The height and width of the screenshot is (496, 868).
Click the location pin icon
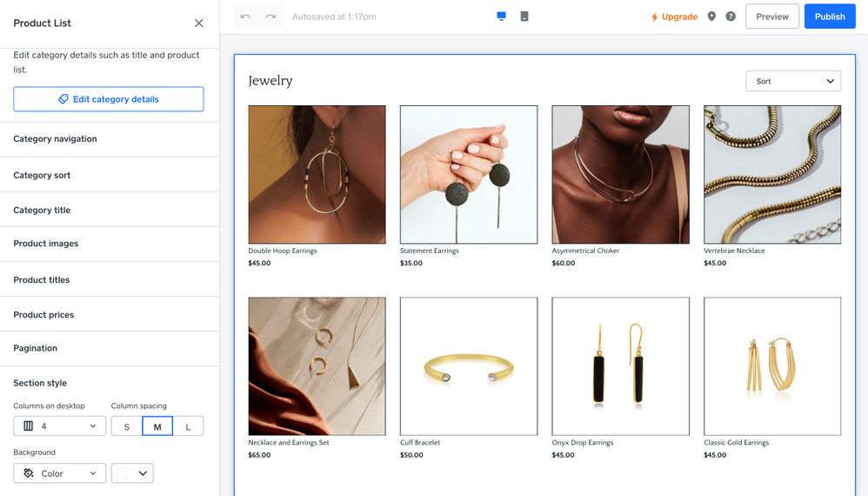pos(711,17)
